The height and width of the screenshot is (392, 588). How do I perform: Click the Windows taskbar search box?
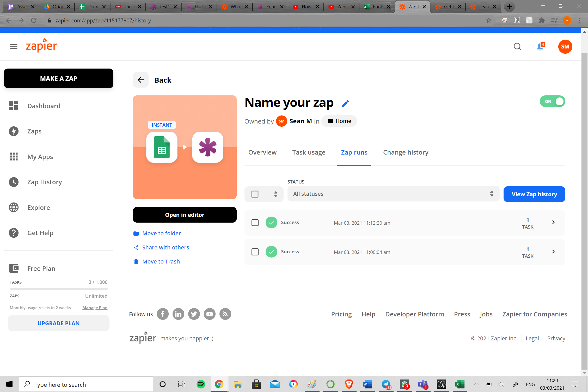click(86, 384)
